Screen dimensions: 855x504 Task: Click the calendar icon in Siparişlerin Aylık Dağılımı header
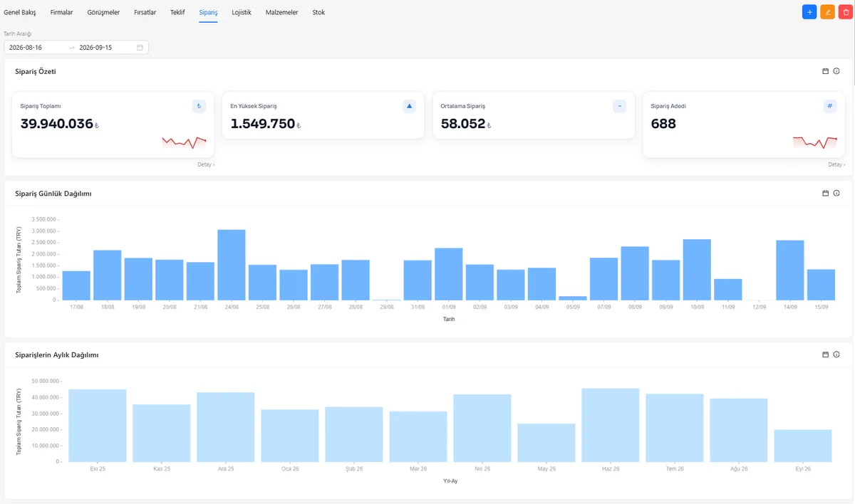click(825, 355)
